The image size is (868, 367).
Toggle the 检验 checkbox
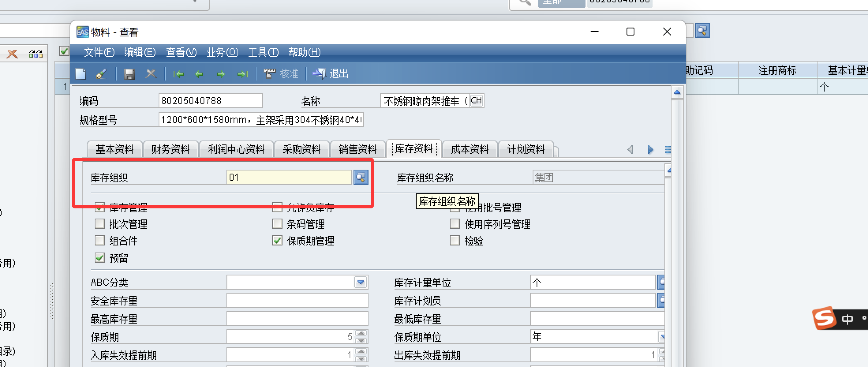coord(455,240)
